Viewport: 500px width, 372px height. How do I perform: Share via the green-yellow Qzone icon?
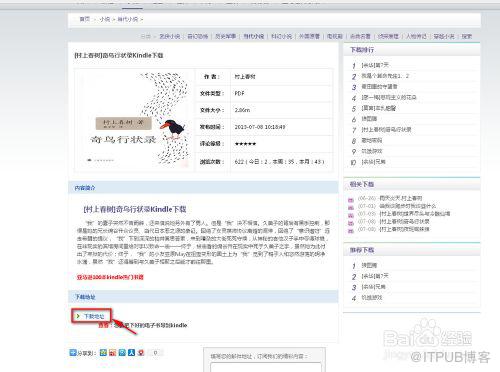click(103, 353)
